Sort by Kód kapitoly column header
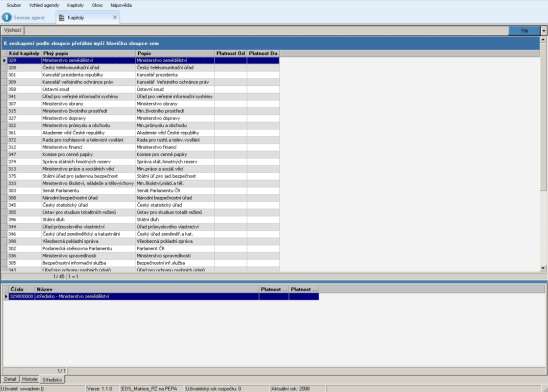The width and height of the screenshot is (548, 392). pyautogui.click(x=24, y=53)
